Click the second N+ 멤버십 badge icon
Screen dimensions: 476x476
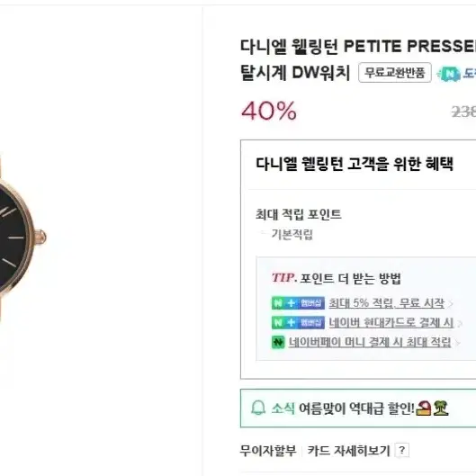point(298,322)
